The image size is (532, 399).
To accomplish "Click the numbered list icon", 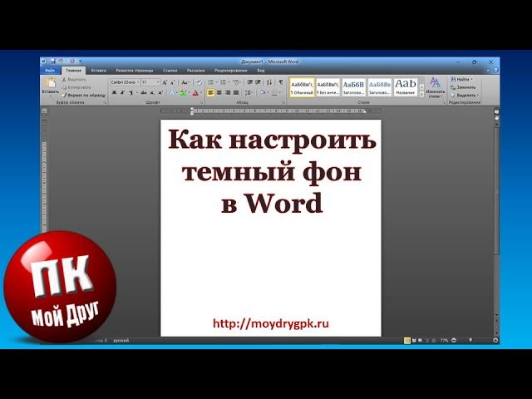I will (223, 82).
